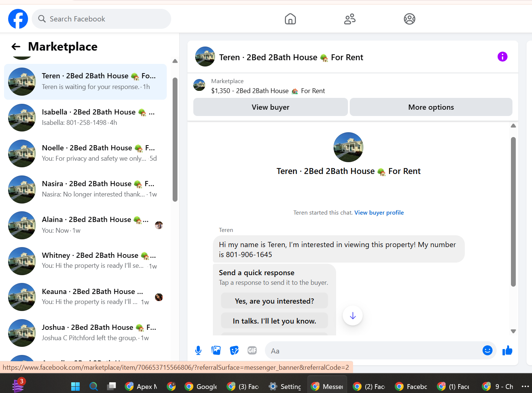Open taskbar app with 3 notification badge

[18, 386]
